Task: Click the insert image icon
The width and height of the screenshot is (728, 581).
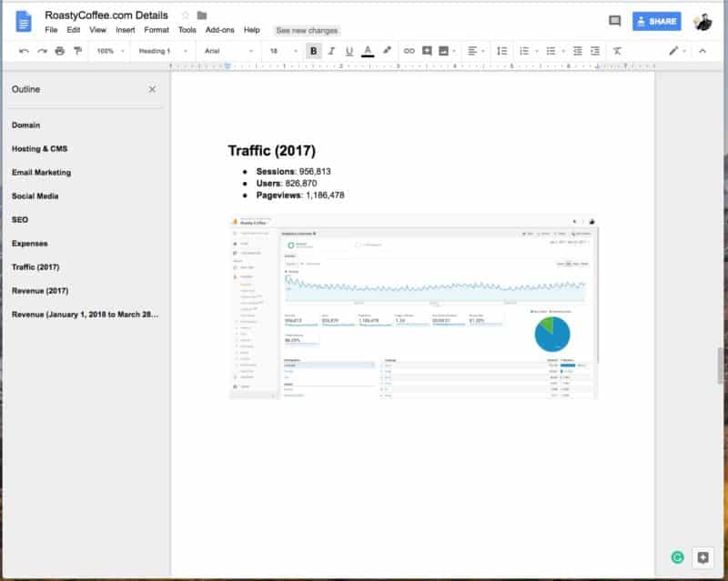Action: pos(444,51)
